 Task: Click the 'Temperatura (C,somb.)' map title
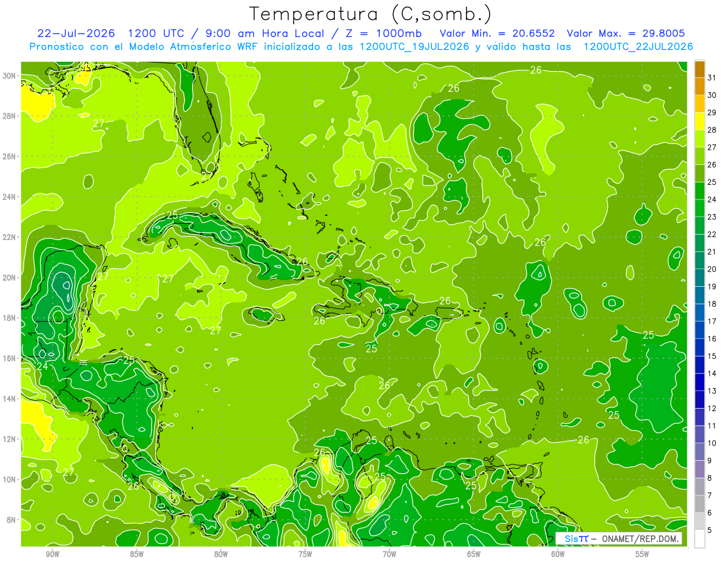coord(371,14)
